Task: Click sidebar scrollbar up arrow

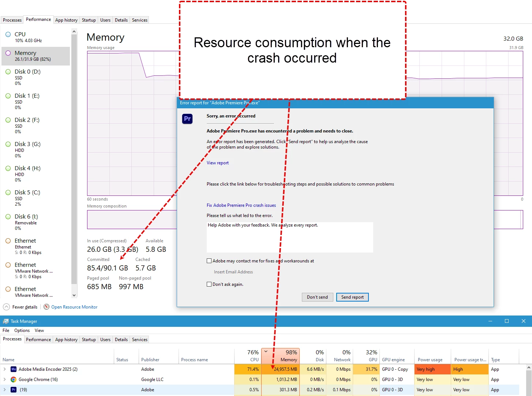Action: click(x=74, y=32)
